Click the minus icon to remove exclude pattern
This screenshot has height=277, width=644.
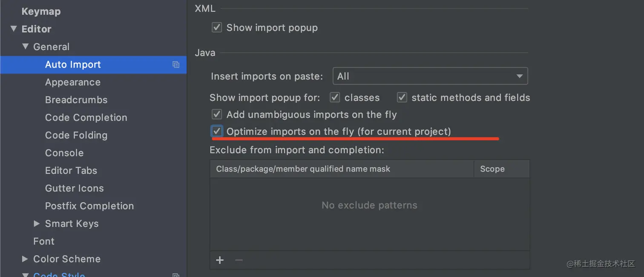(x=239, y=260)
